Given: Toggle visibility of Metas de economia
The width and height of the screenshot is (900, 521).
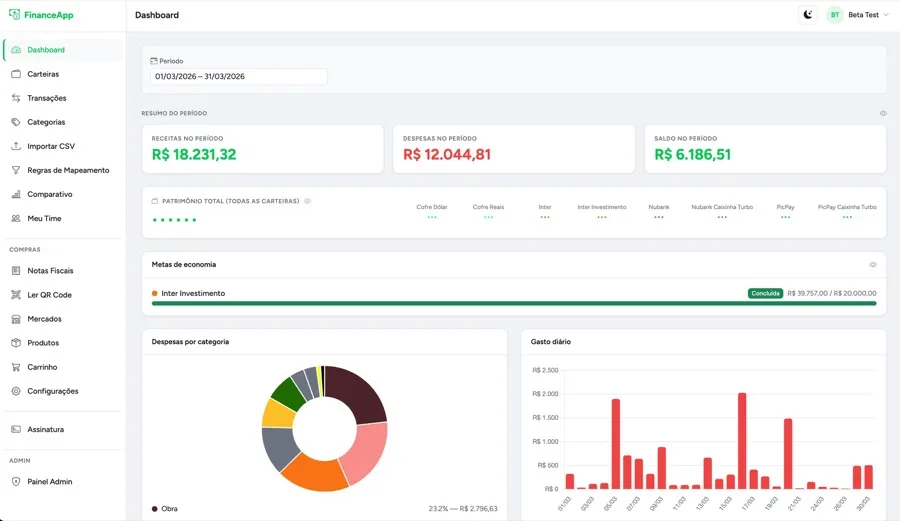Looking at the screenshot, I should [x=873, y=265].
